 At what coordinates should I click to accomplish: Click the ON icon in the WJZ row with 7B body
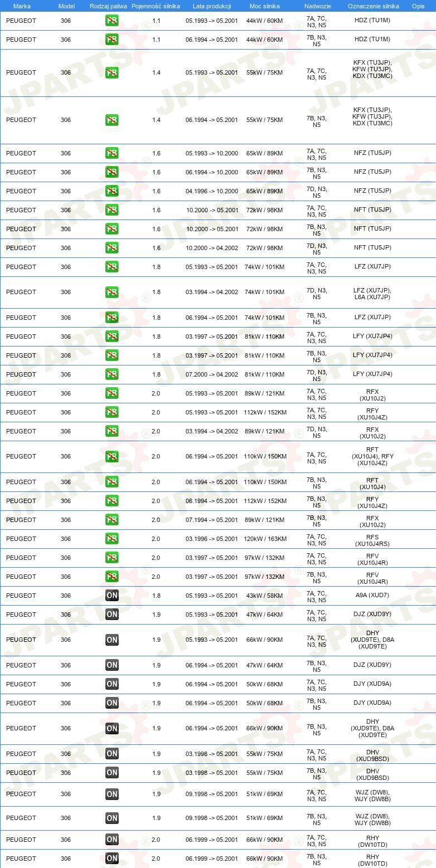pos(112,818)
